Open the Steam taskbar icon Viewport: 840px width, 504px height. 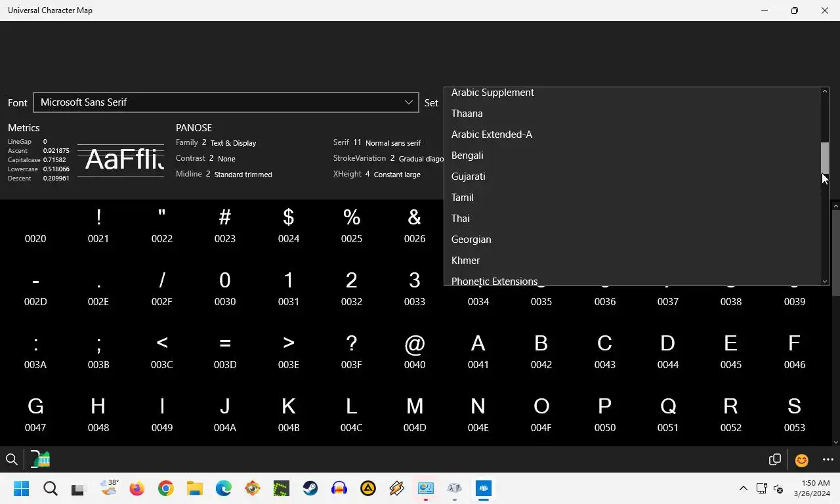click(x=310, y=488)
